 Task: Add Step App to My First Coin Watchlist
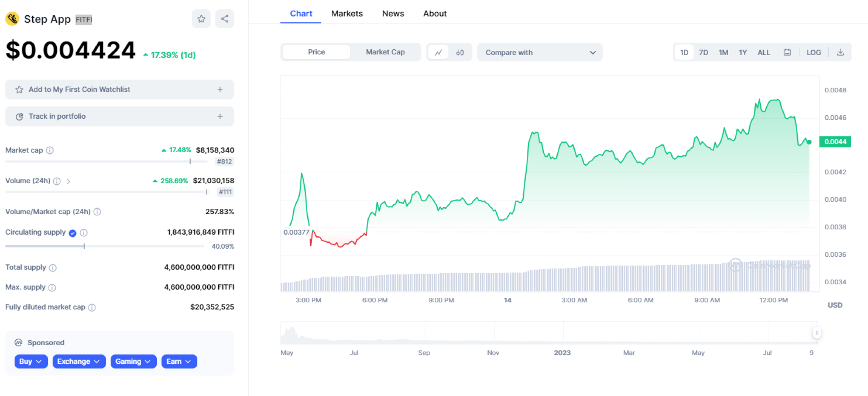[x=119, y=89]
